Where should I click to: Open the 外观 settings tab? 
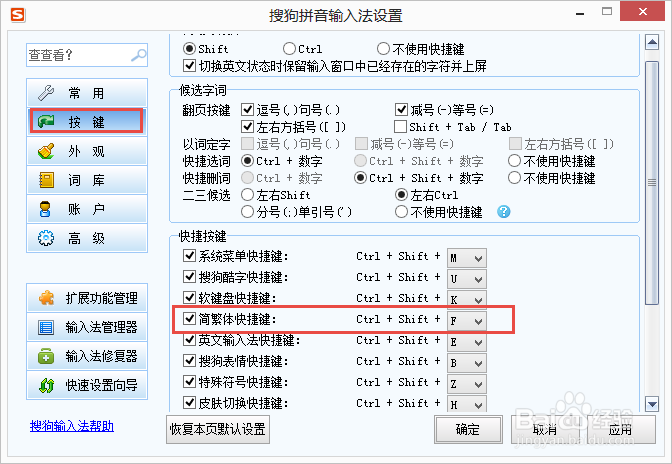[x=87, y=151]
